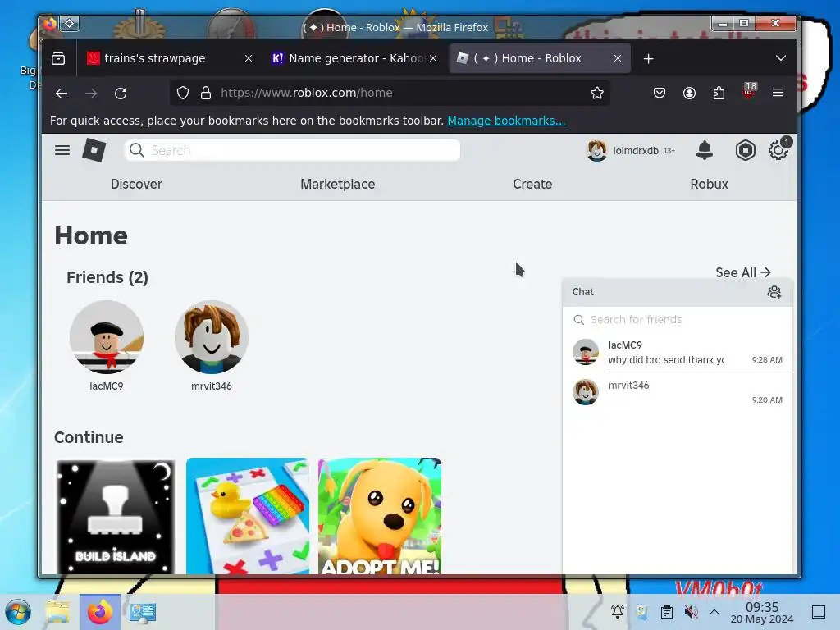
Task: Bookmark this page with the star icon
Action: point(597,94)
